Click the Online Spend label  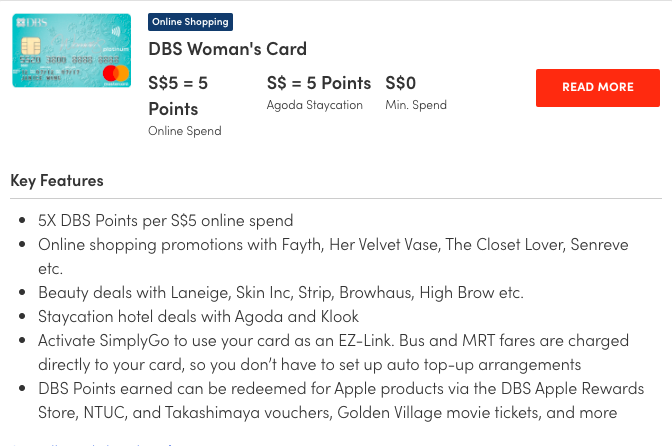click(x=184, y=130)
